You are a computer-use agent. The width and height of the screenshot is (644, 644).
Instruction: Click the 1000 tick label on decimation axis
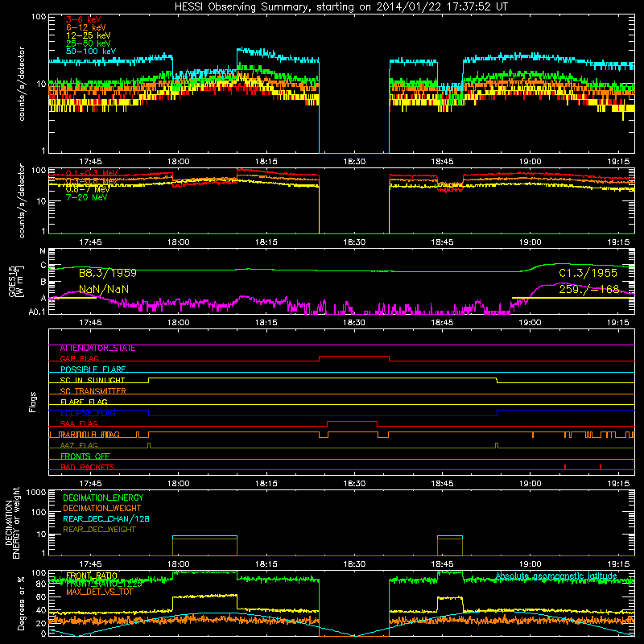(x=36, y=493)
